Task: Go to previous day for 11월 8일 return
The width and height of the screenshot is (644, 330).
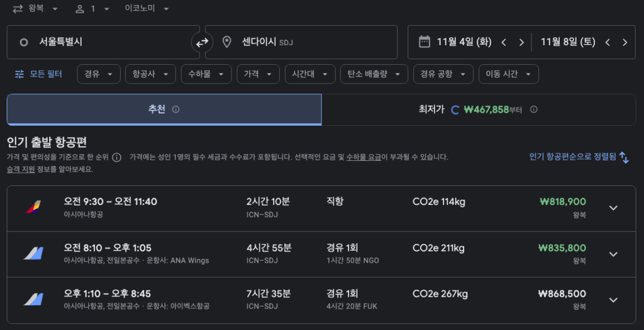Action: click(608, 43)
